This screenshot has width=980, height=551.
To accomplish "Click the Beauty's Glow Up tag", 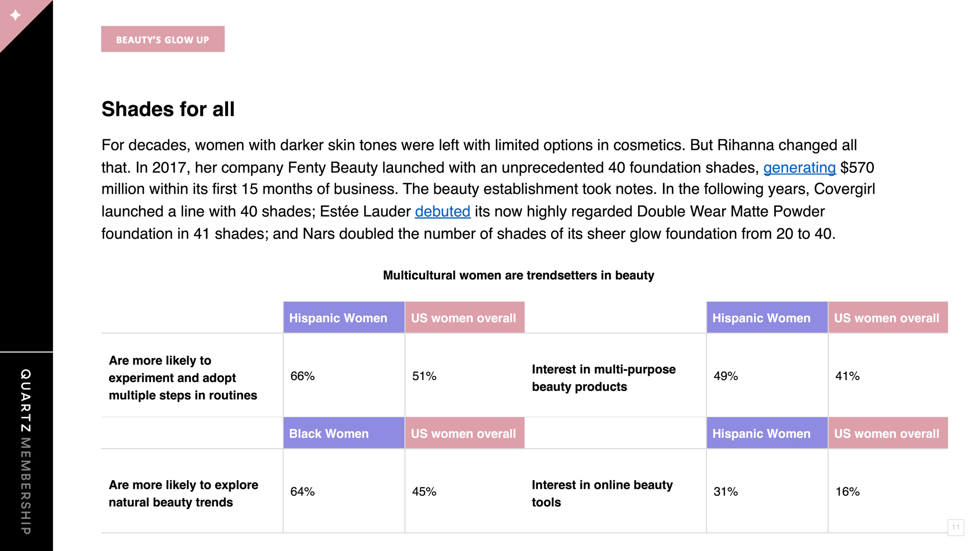I will [x=163, y=39].
